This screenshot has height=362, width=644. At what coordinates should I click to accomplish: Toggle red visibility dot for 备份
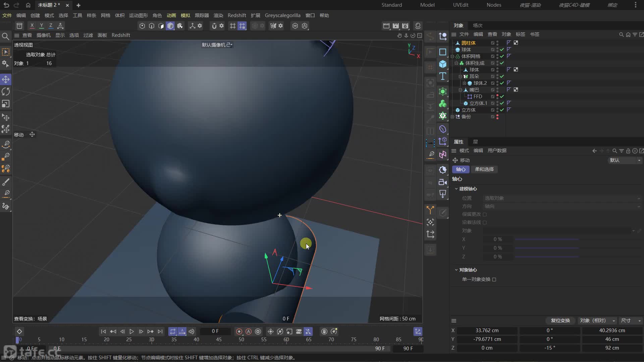pos(497,117)
